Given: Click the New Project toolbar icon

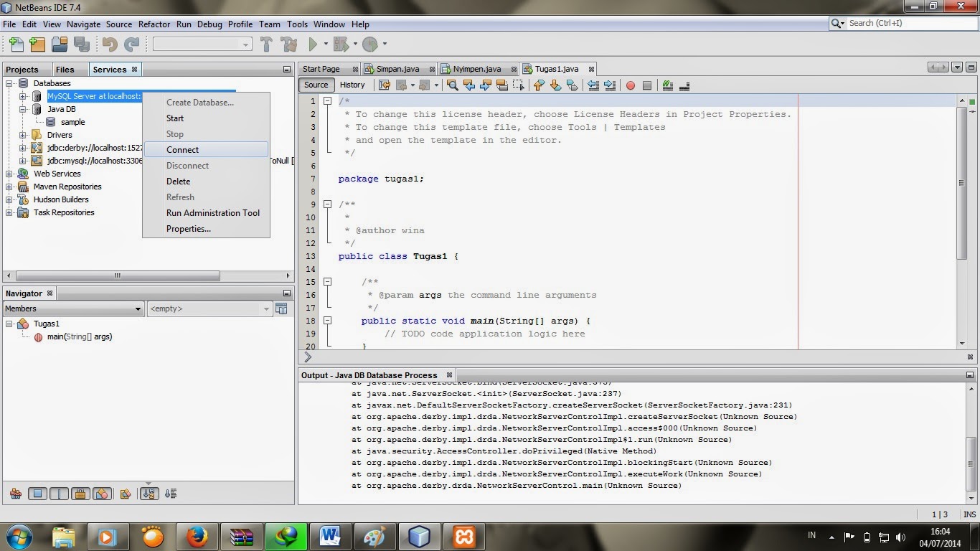Looking at the screenshot, I should [x=38, y=44].
